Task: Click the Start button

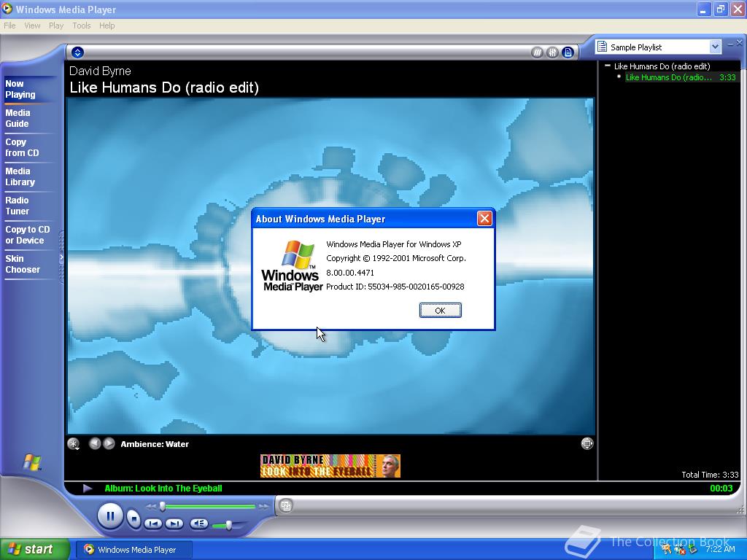Action: pyautogui.click(x=34, y=549)
